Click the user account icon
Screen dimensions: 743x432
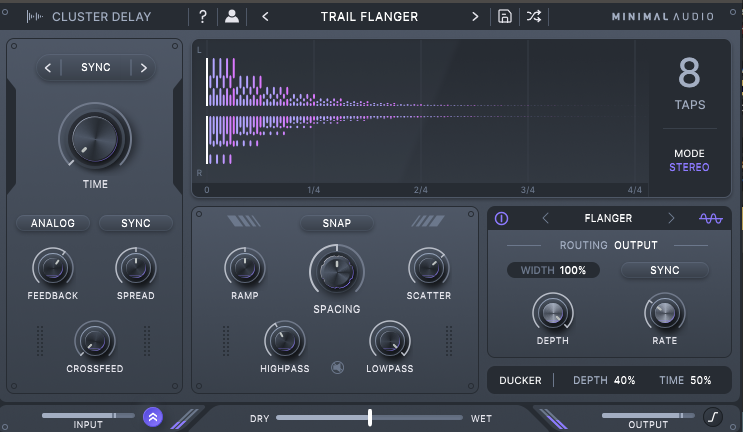pyautogui.click(x=232, y=16)
